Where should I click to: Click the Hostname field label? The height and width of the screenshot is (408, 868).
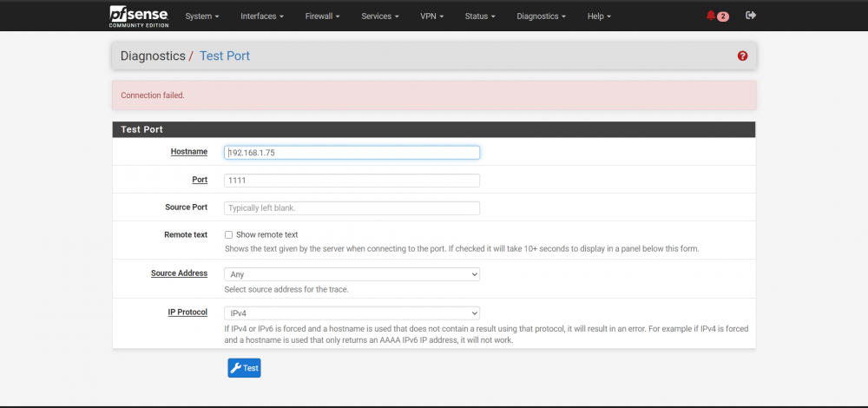188,152
